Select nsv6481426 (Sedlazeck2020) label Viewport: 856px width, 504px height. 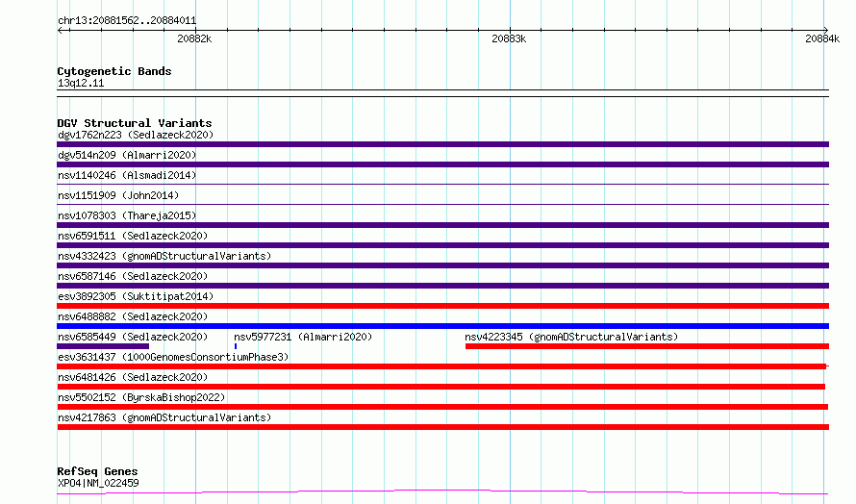(x=133, y=377)
